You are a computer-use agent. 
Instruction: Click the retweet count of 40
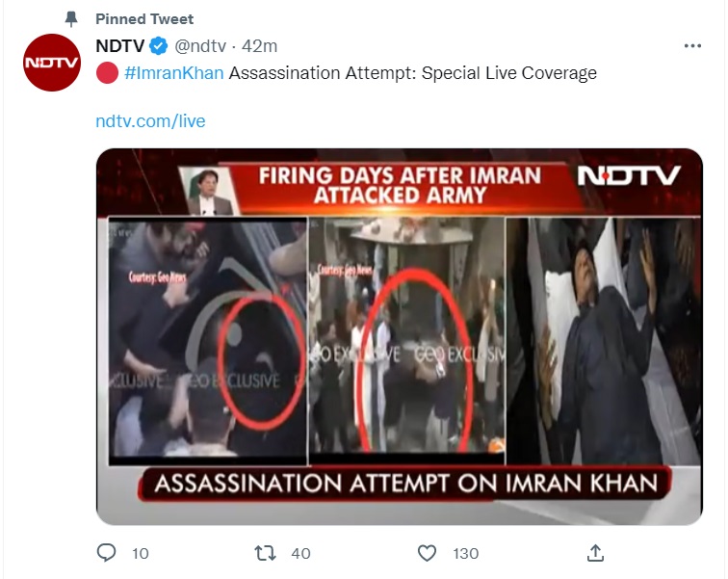coord(300,553)
